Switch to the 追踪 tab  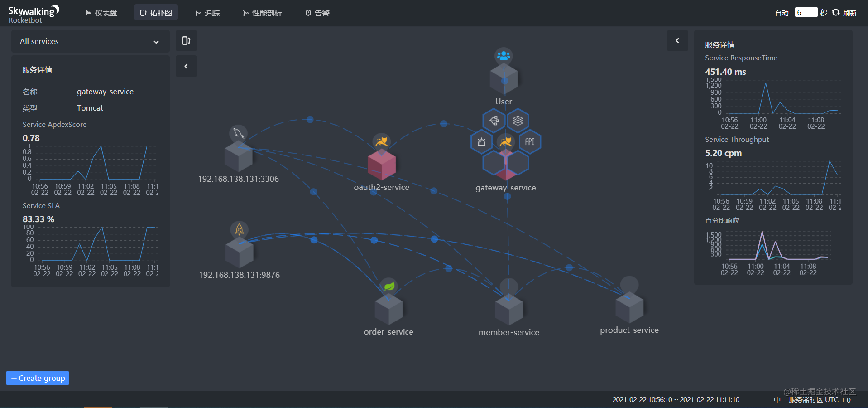pyautogui.click(x=207, y=13)
